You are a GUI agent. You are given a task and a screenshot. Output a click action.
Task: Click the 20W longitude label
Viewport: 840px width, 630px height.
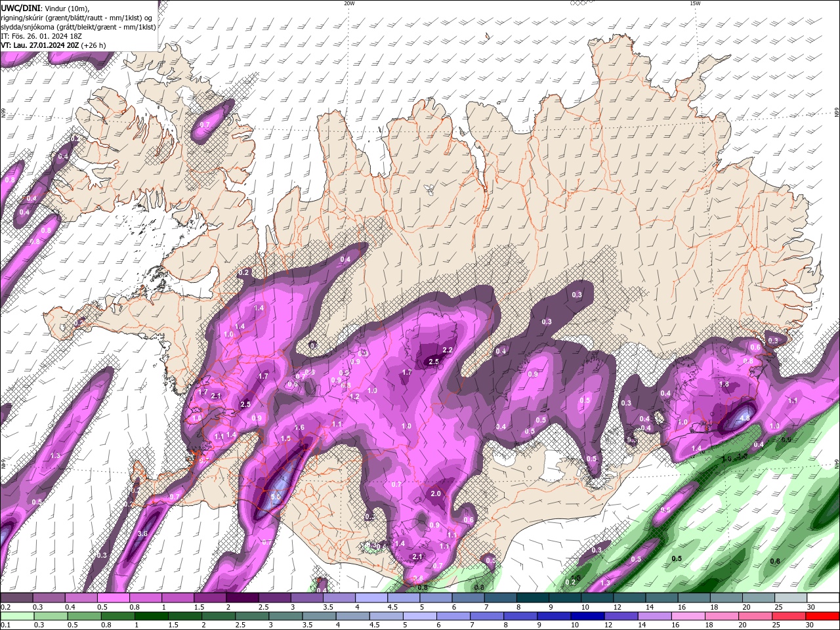pyautogui.click(x=349, y=3)
